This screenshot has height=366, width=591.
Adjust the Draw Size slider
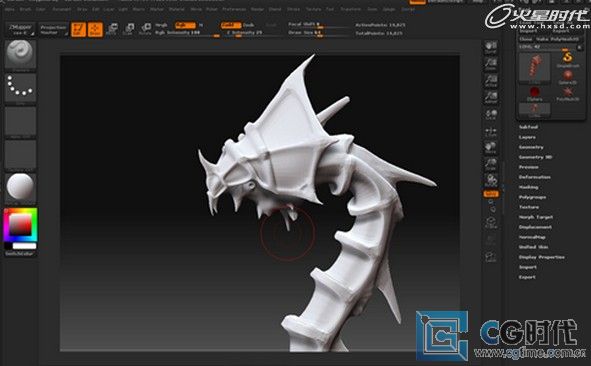(319, 33)
